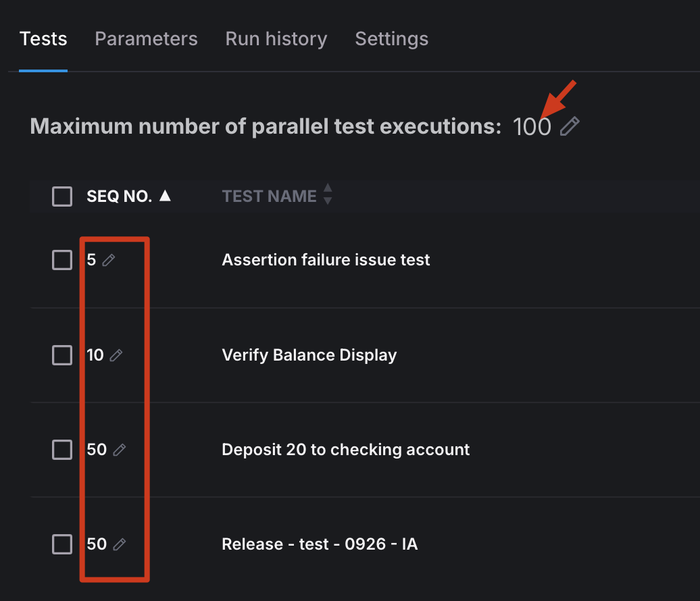
Task: Open the Assertion failure issue test
Action: pyautogui.click(x=326, y=259)
